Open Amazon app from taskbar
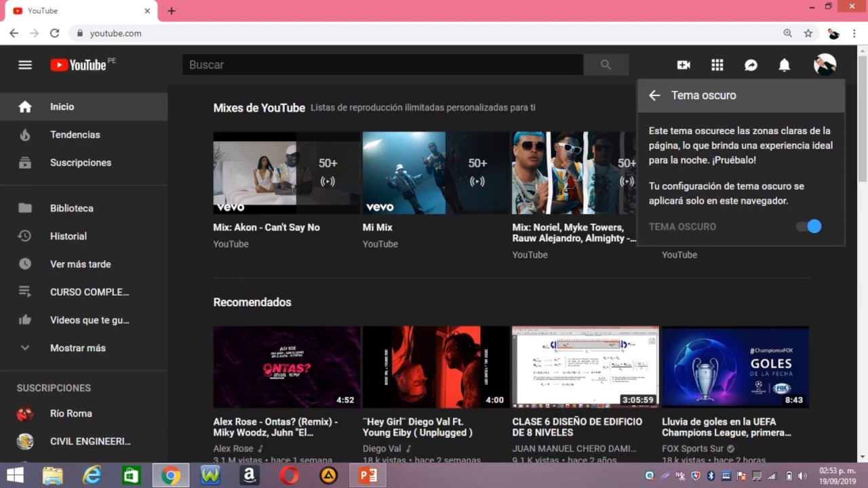This screenshot has height=488, width=868. 250,475
